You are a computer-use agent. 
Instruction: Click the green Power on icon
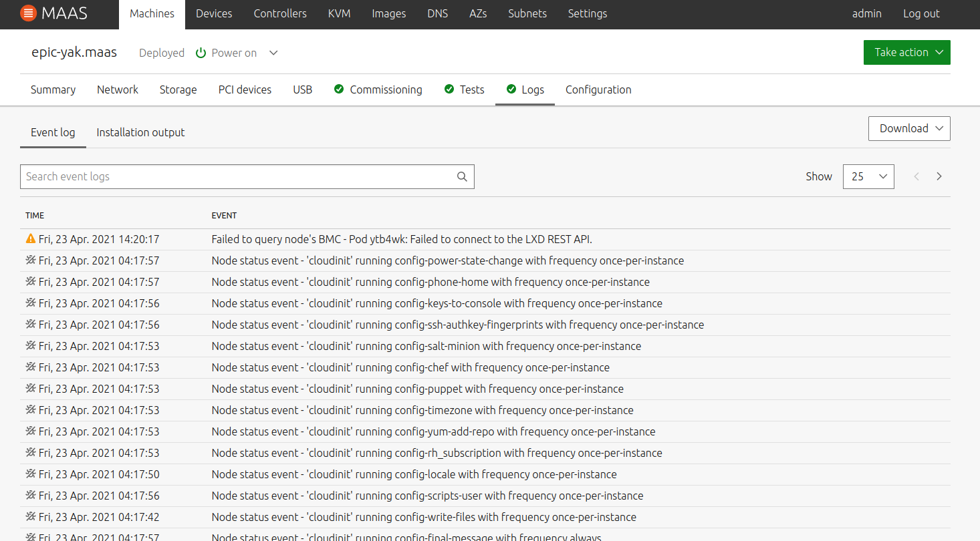pyautogui.click(x=201, y=53)
